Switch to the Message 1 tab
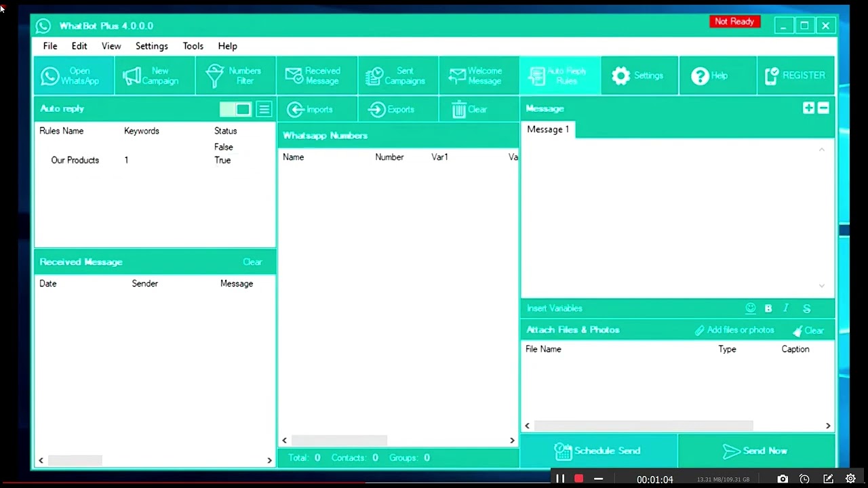868x488 pixels. (548, 129)
